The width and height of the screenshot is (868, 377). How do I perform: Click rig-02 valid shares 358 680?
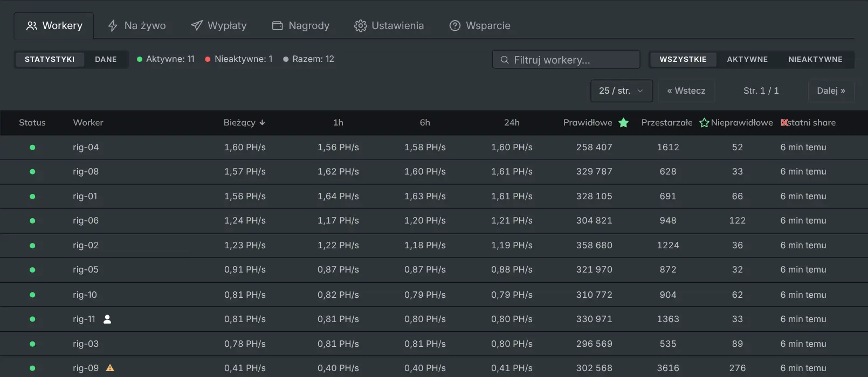click(594, 246)
